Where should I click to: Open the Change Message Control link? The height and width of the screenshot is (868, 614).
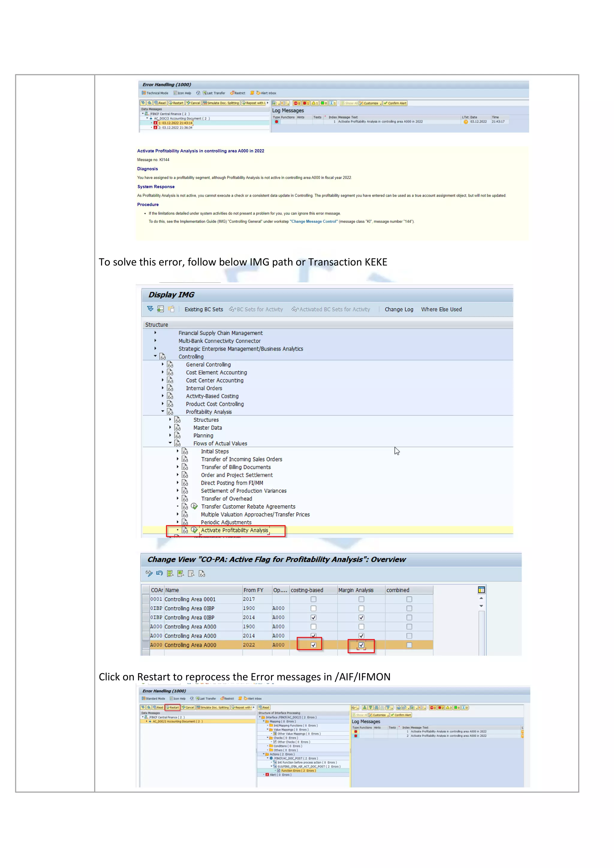313,221
